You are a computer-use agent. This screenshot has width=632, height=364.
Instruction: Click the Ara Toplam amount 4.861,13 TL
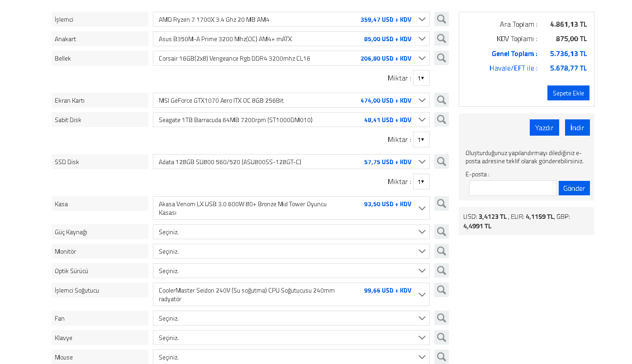point(568,24)
